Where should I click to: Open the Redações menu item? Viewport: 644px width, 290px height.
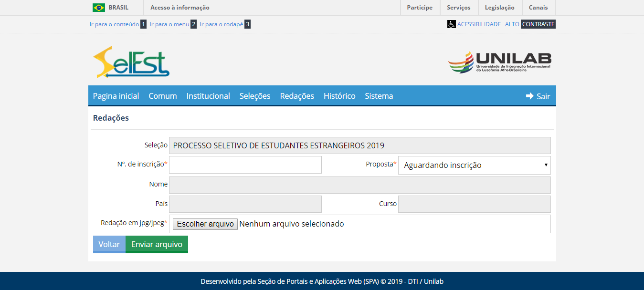(x=297, y=95)
